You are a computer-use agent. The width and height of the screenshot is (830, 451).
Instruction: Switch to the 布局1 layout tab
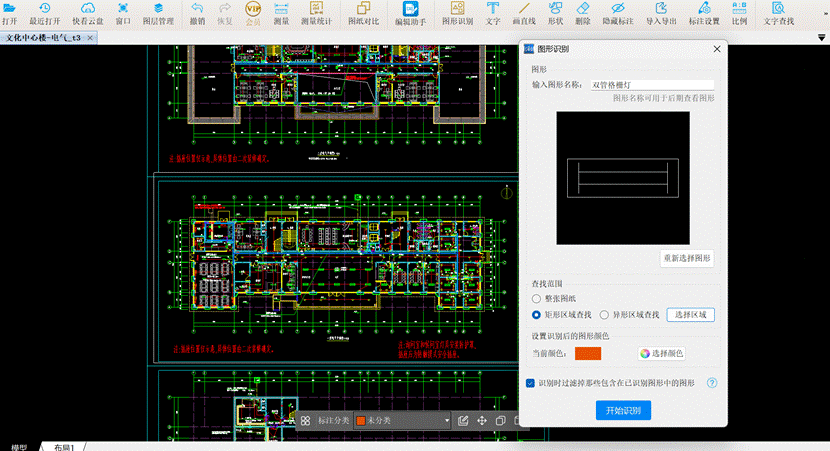(64, 447)
